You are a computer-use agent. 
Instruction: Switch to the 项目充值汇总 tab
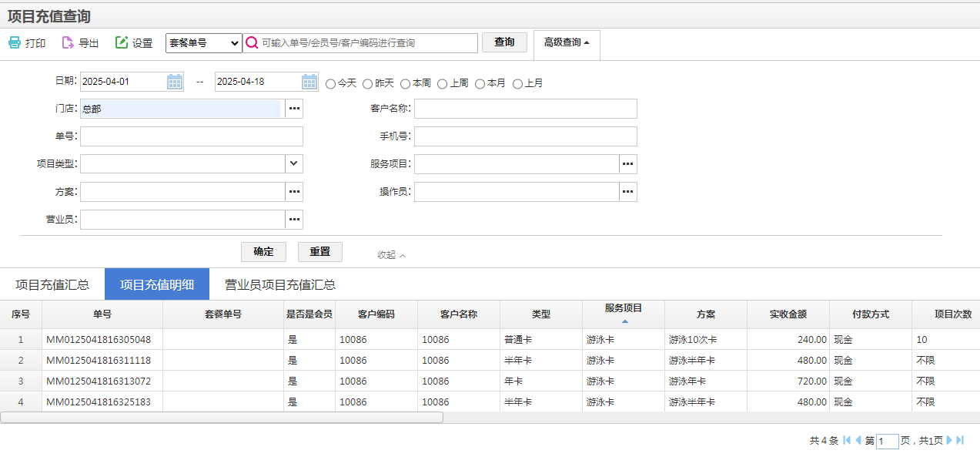pyautogui.click(x=52, y=284)
